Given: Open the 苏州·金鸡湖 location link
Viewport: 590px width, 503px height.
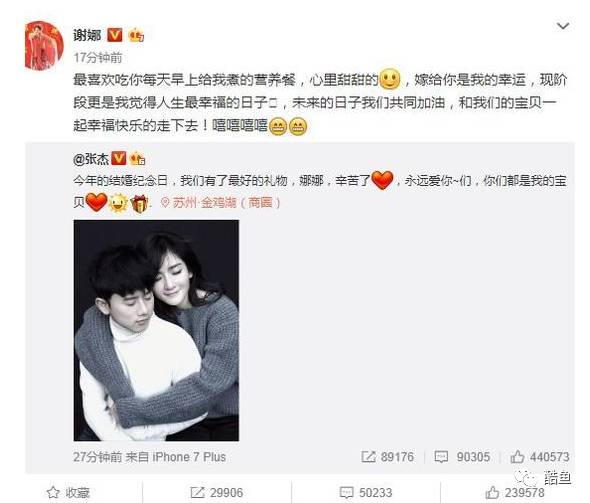Looking at the screenshot, I should pyautogui.click(x=220, y=203).
